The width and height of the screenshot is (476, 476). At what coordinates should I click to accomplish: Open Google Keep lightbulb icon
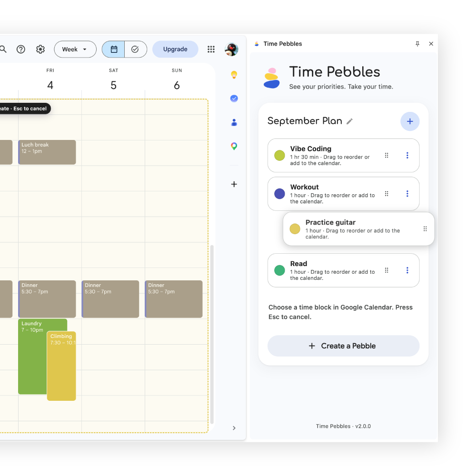[234, 75]
